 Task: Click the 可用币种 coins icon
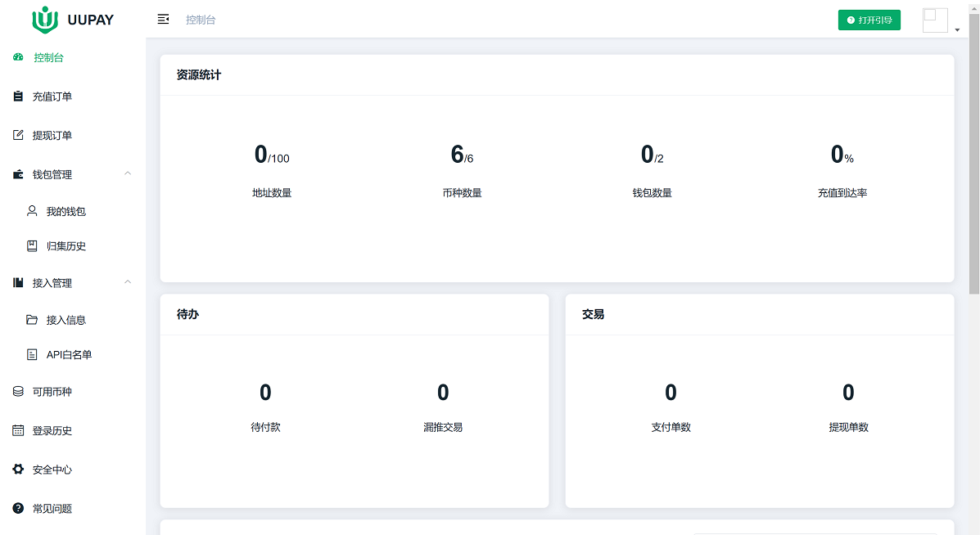pyautogui.click(x=18, y=392)
